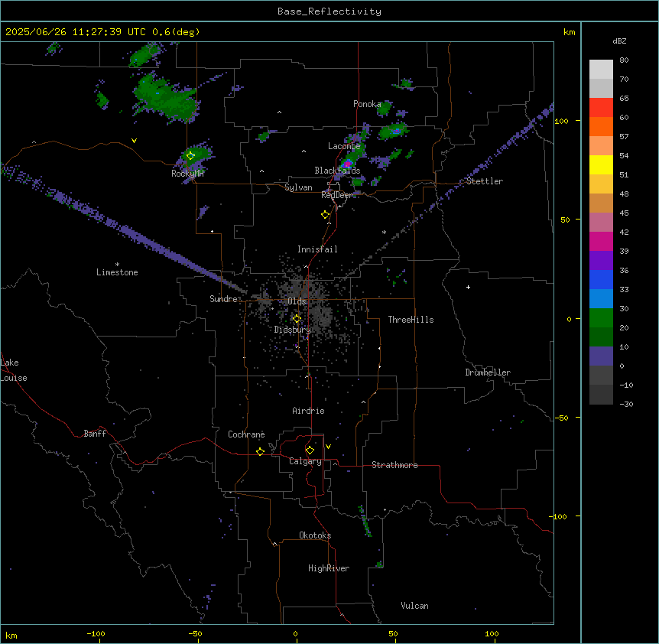659x644 pixels.
Task: Click the RedDeer city label
Action: [337, 195]
